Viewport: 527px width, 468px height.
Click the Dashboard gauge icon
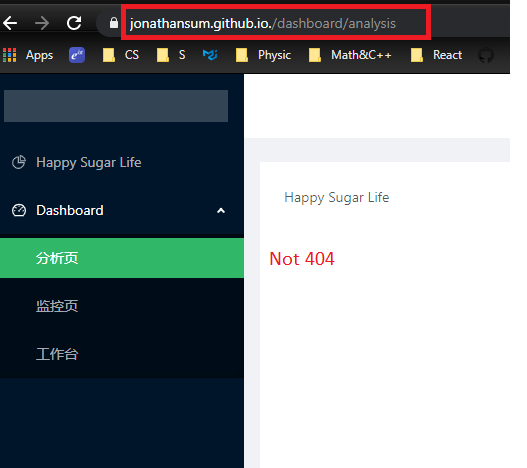[x=19, y=210]
